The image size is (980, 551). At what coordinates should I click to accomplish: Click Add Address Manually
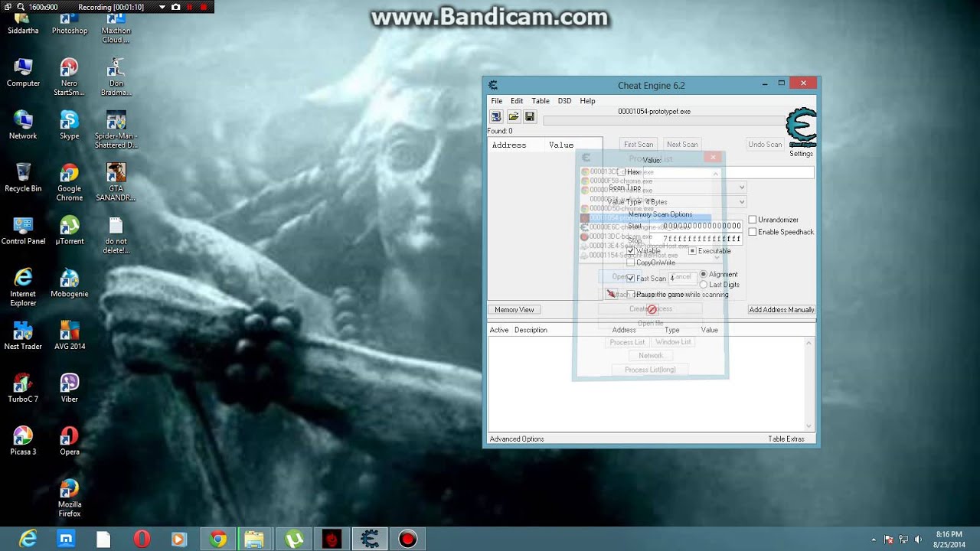coord(782,310)
